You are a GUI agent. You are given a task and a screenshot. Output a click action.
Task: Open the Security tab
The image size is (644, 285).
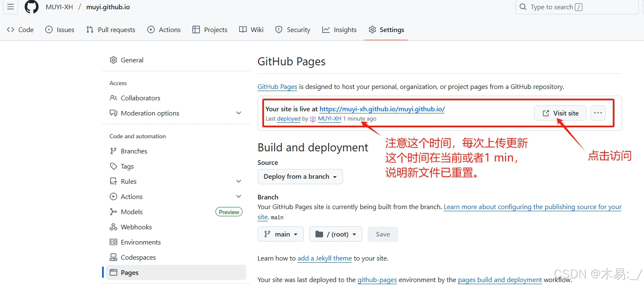tap(293, 30)
